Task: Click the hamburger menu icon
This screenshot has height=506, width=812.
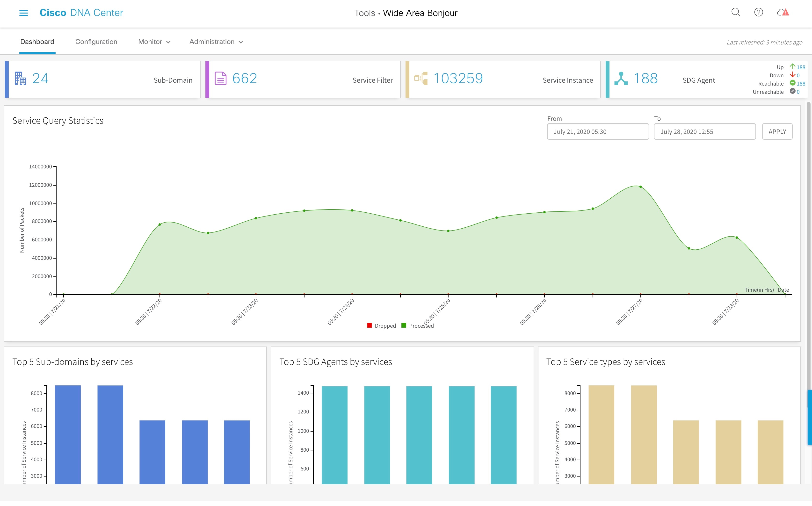Action: pos(23,13)
